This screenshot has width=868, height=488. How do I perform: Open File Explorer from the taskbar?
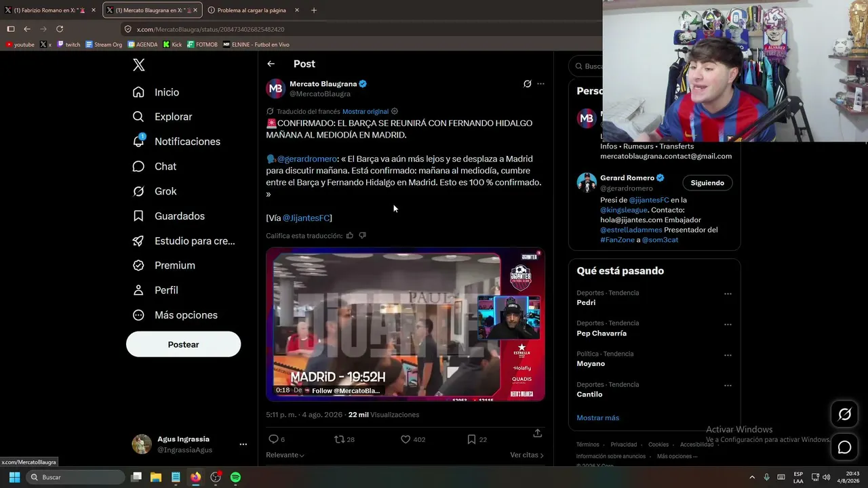tap(155, 477)
